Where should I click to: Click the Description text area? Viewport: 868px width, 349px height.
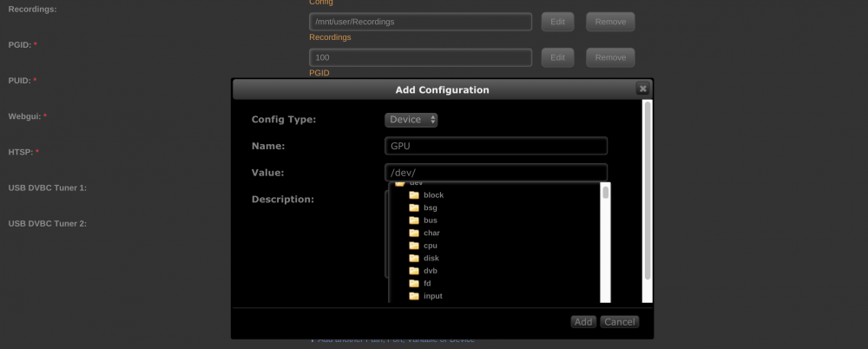[x=386, y=234]
